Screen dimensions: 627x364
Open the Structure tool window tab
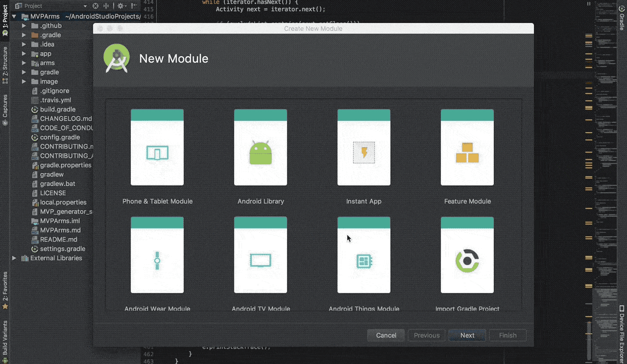pyautogui.click(x=5, y=61)
